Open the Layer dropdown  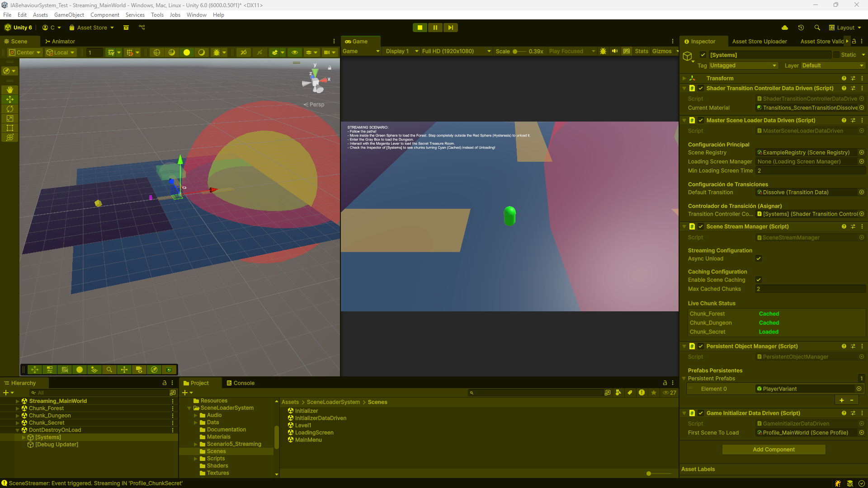click(x=833, y=66)
